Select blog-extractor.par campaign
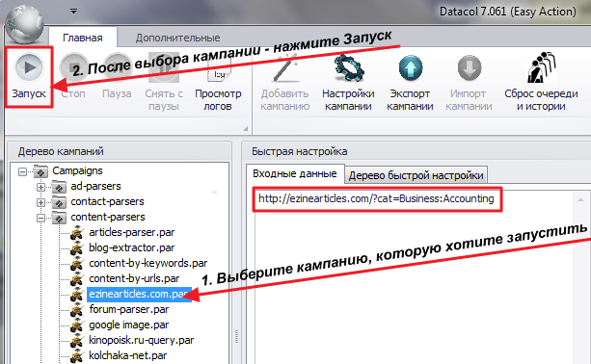591x364 pixels. point(131,247)
